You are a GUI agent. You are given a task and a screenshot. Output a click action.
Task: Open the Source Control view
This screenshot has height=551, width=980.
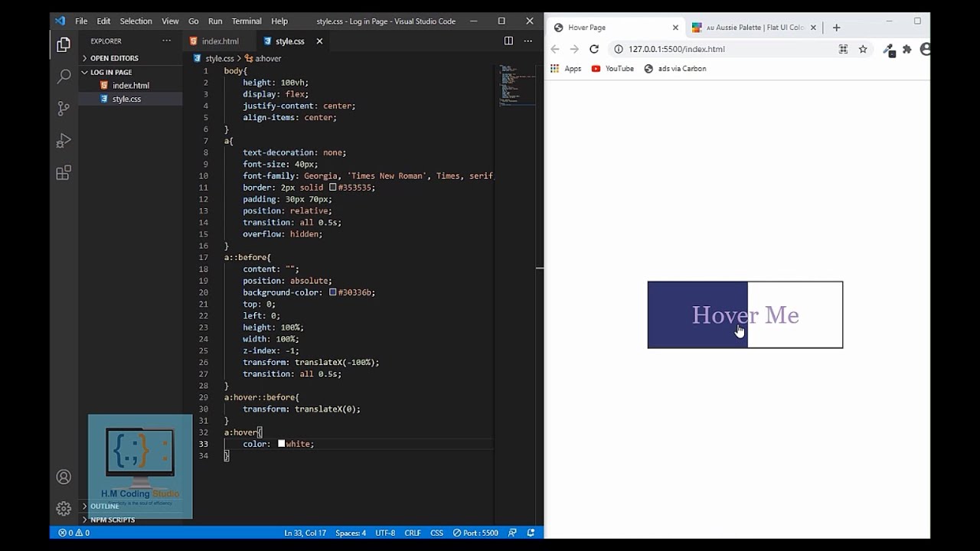pos(64,109)
